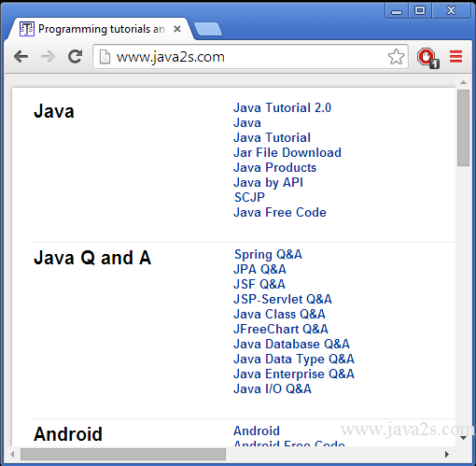Close the Chrome window
The image size is (476, 466).
(x=451, y=11)
